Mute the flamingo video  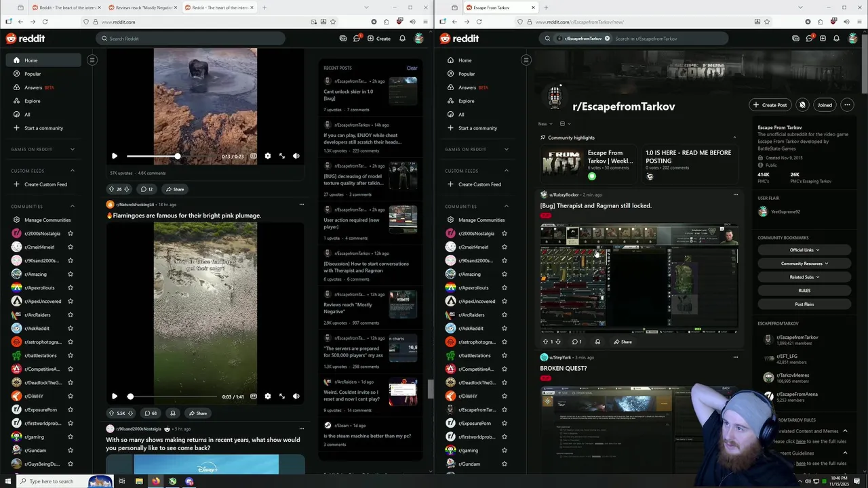click(x=296, y=396)
